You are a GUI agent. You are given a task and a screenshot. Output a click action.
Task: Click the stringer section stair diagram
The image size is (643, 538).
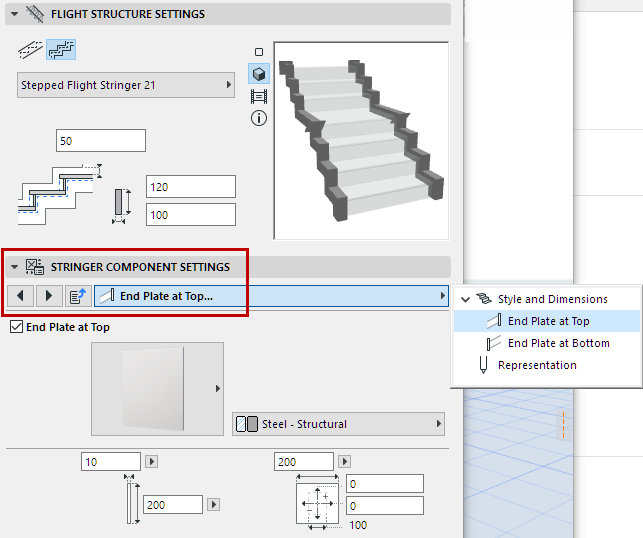coord(59,194)
